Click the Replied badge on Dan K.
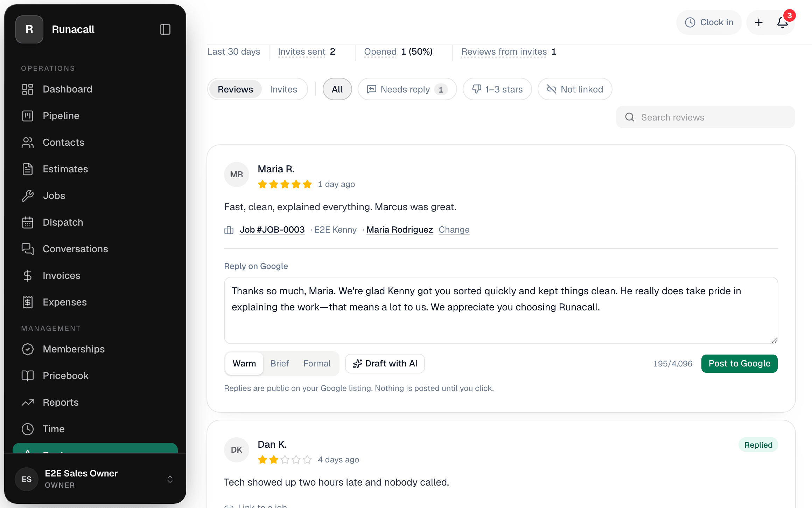 click(758, 445)
